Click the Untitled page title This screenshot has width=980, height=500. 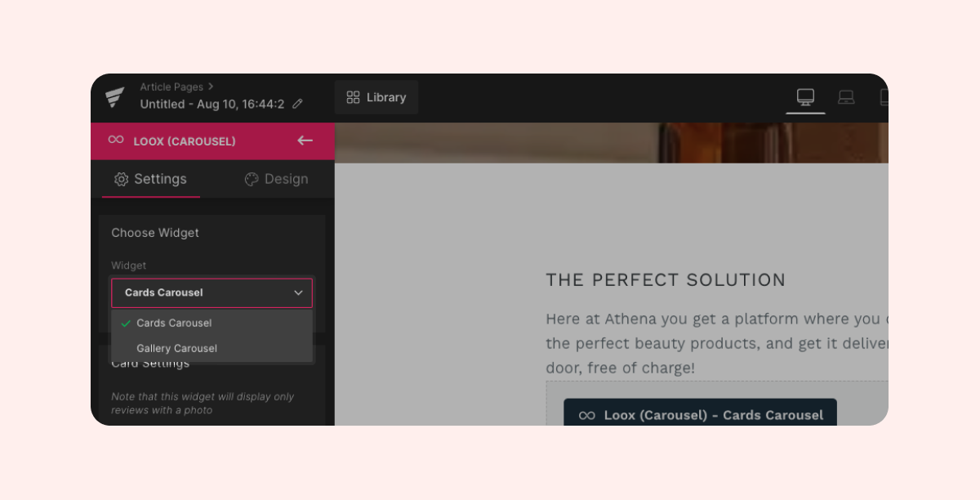(x=212, y=104)
